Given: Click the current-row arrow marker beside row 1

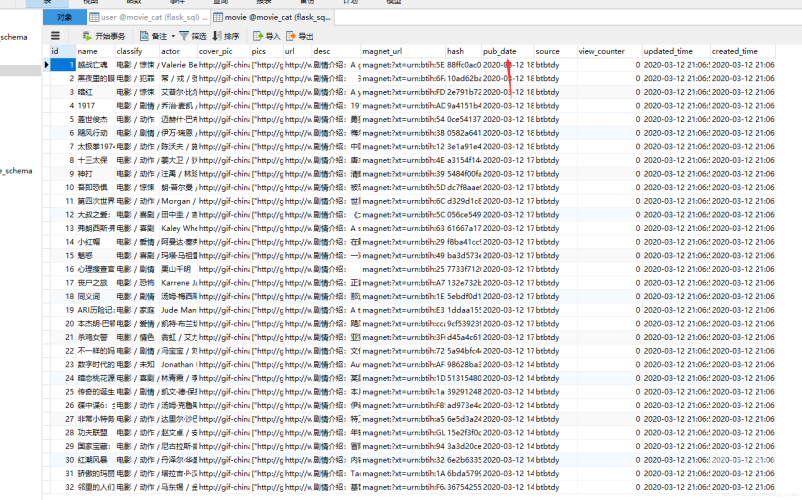Looking at the screenshot, I should coord(46,65).
